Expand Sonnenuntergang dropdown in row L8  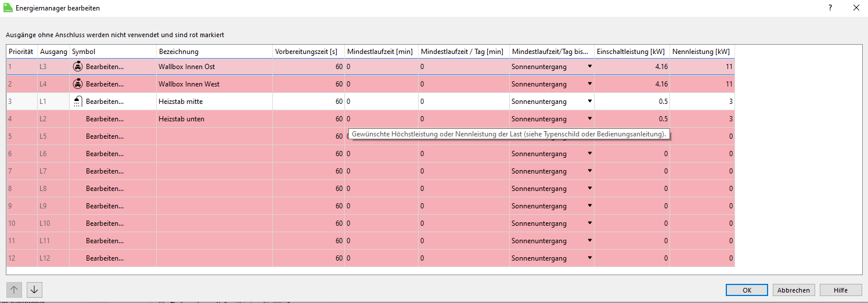[x=589, y=189]
